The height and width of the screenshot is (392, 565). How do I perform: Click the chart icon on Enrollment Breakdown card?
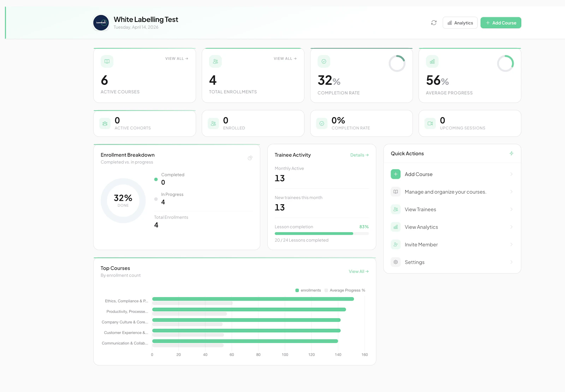tap(250, 158)
